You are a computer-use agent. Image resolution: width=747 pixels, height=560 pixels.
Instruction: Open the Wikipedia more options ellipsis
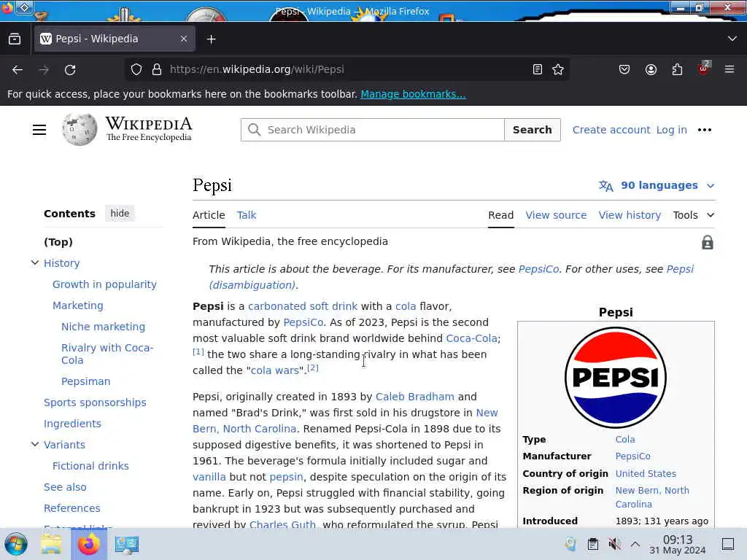click(x=704, y=130)
